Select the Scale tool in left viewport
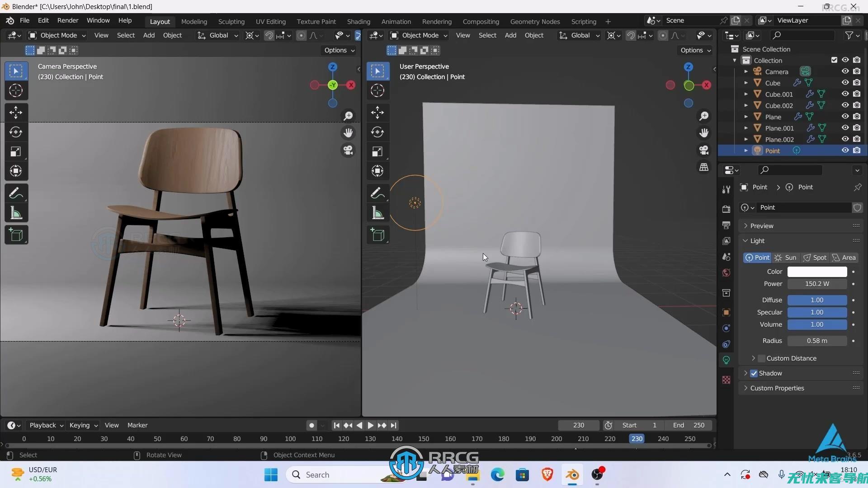This screenshot has width=868, height=488. coord(16,151)
